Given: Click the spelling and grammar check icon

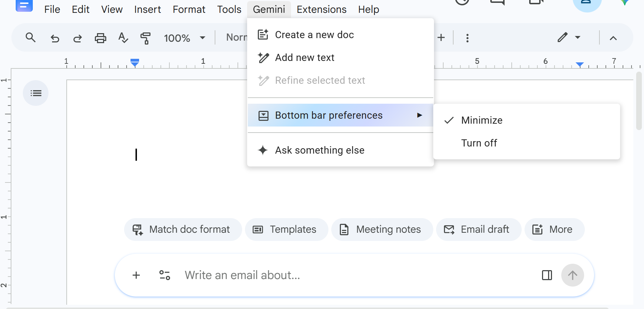Looking at the screenshot, I should pos(123,38).
